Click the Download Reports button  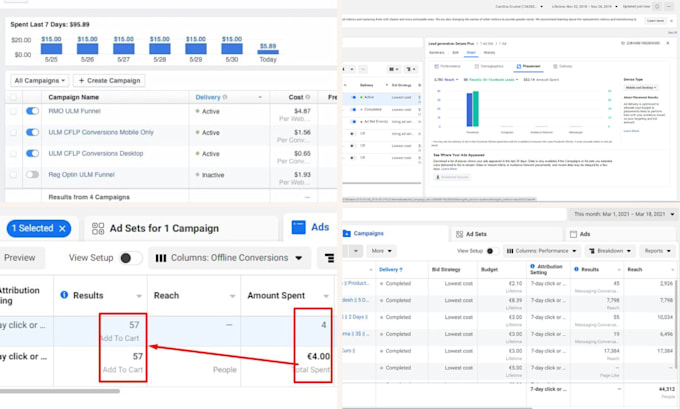click(452, 177)
